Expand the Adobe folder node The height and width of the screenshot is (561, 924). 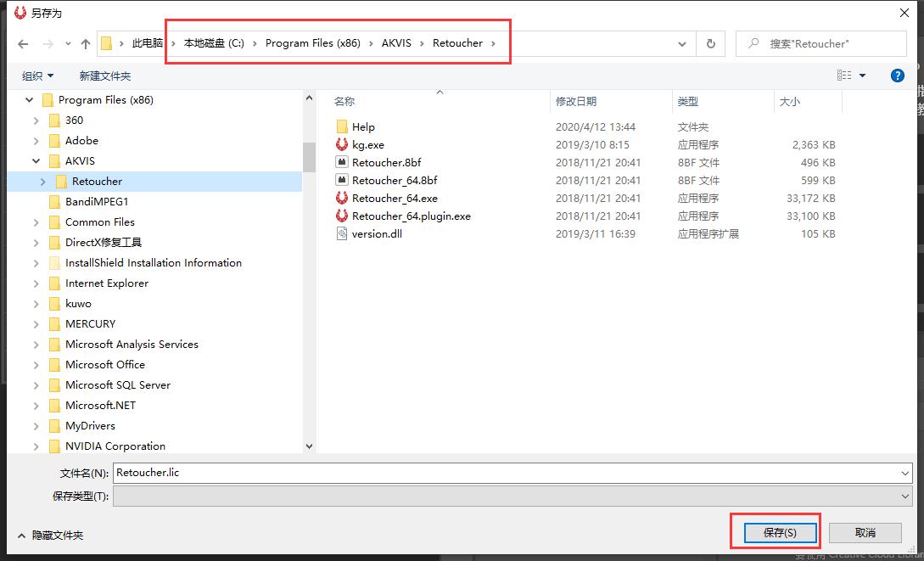point(36,141)
